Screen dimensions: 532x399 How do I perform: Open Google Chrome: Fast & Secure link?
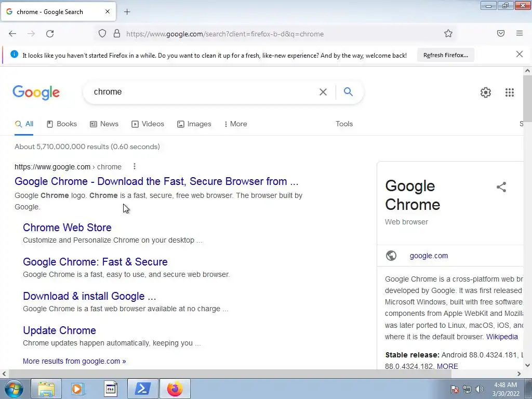tap(96, 262)
